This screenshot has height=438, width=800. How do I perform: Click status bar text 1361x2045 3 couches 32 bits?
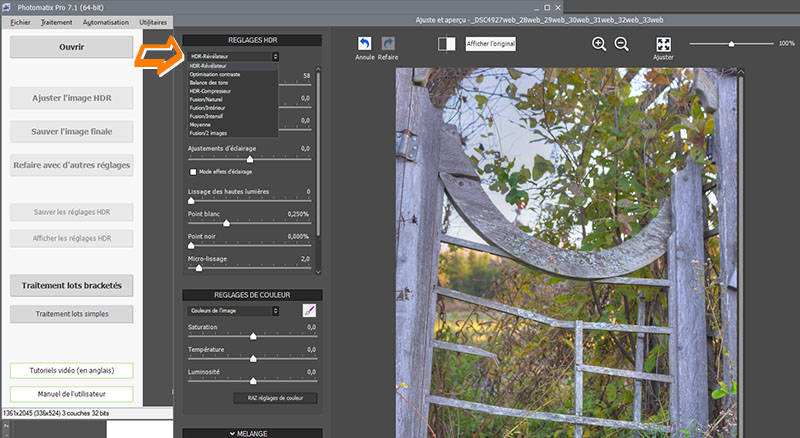[56, 413]
